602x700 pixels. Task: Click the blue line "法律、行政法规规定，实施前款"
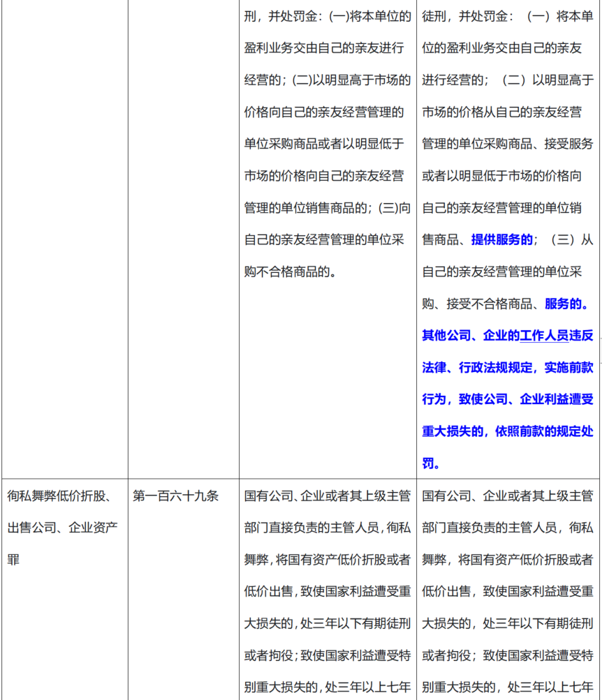[507, 368]
